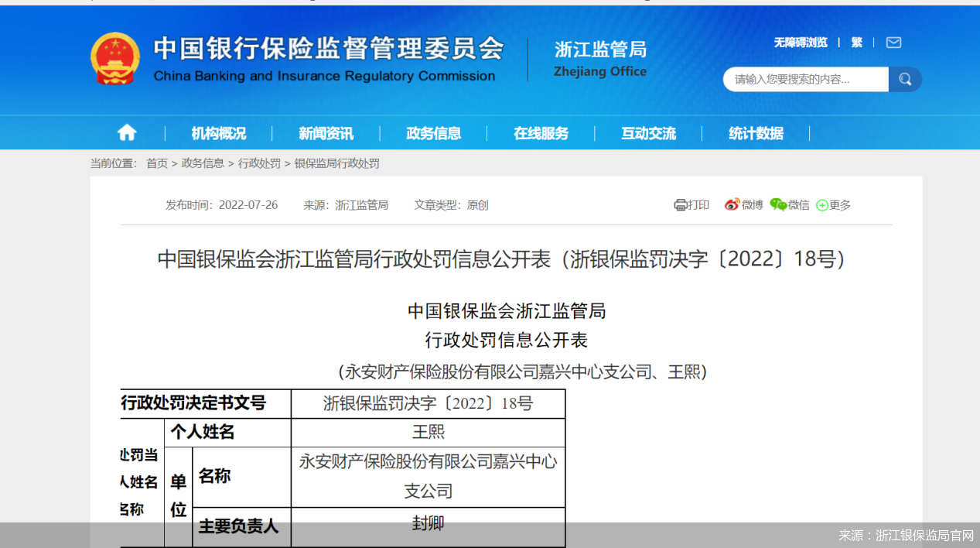Click the 微博 share label

pyautogui.click(x=753, y=205)
